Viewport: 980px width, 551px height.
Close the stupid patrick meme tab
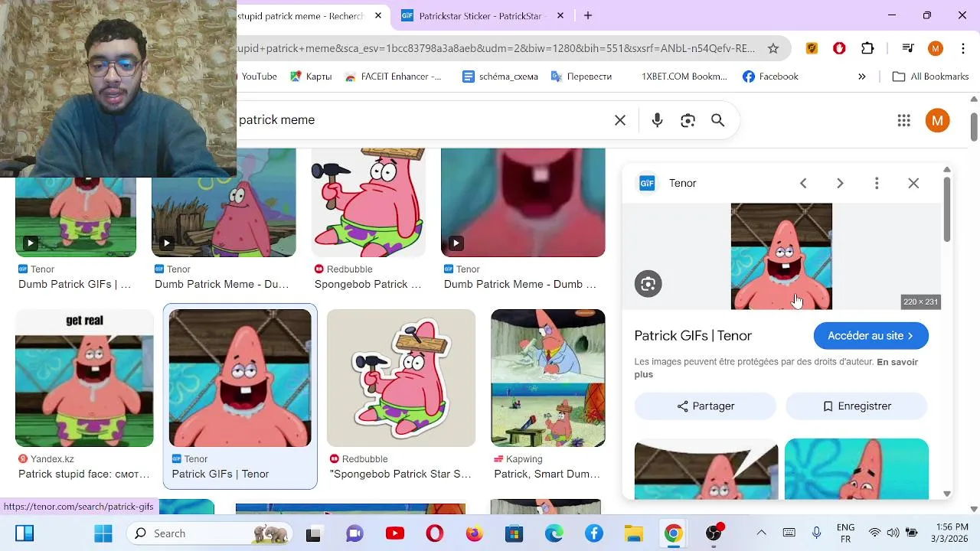(378, 15)
